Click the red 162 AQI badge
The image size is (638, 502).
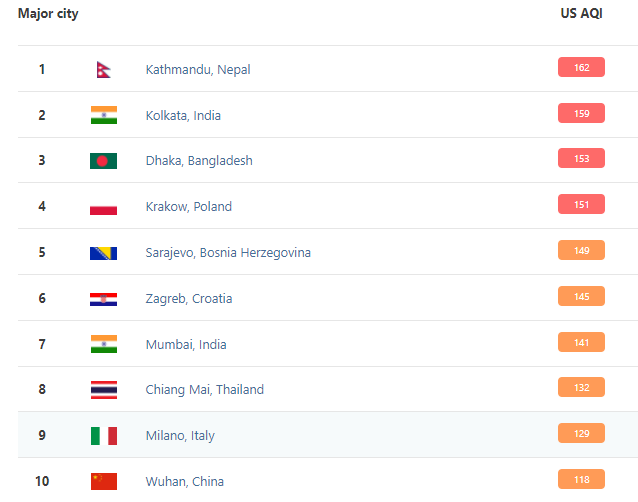pos(581,68)
